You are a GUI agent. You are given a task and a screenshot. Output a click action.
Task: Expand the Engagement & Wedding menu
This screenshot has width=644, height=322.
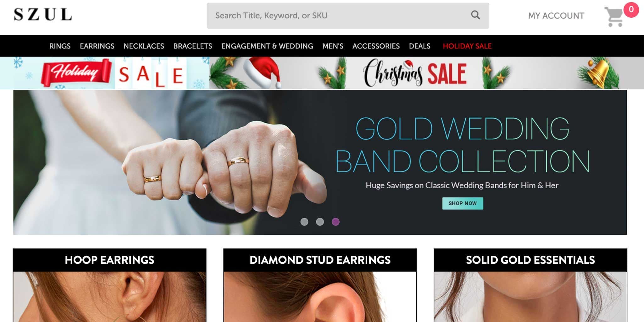267,46
